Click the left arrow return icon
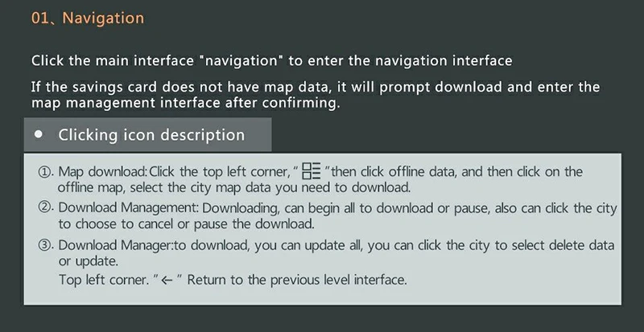 tap(167, 281)
